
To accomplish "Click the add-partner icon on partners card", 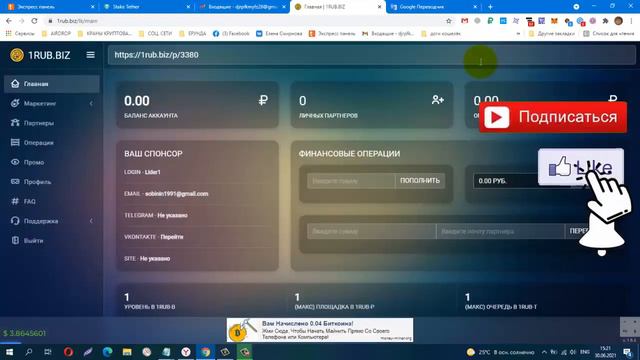I will coord(438,100).
